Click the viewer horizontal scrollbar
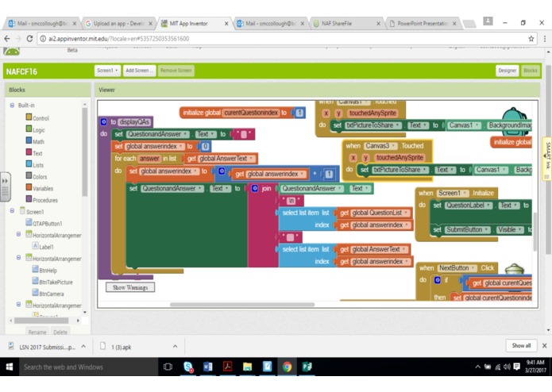 [x=242, y=305]
